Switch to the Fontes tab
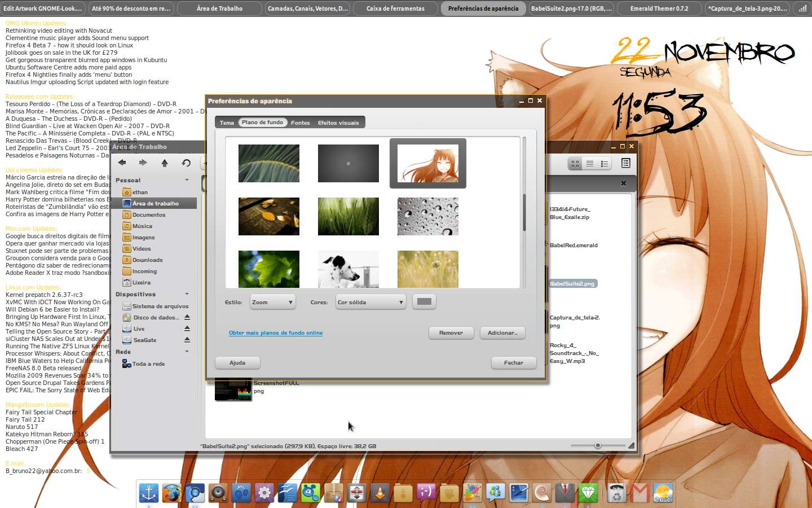This screenshot has height=508, width=812. click(301, 122)
